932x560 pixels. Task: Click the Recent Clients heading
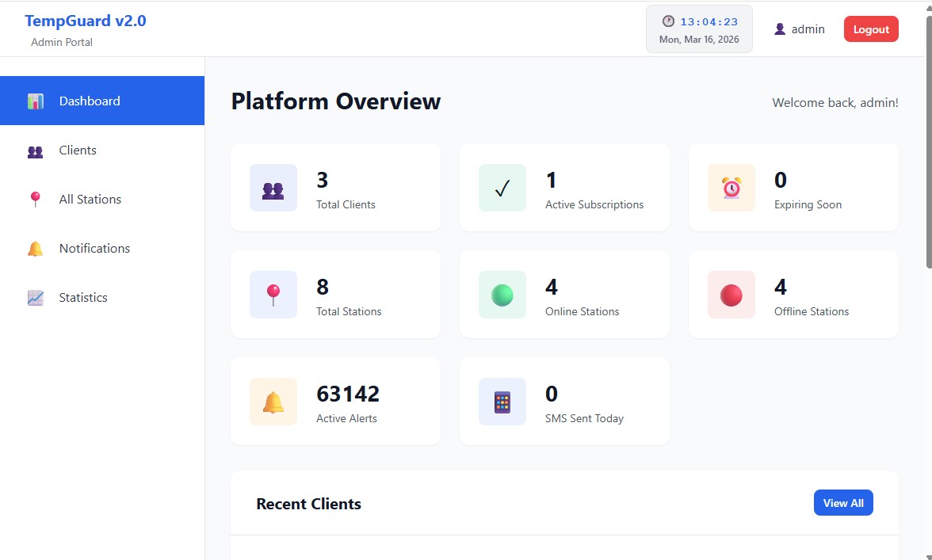[x=308, y=504]
